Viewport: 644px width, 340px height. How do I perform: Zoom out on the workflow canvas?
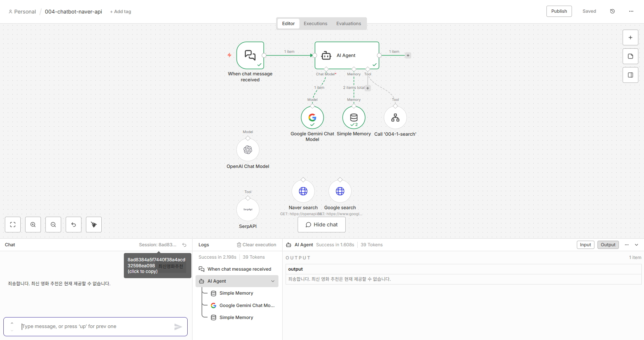(x=53, y=225)
